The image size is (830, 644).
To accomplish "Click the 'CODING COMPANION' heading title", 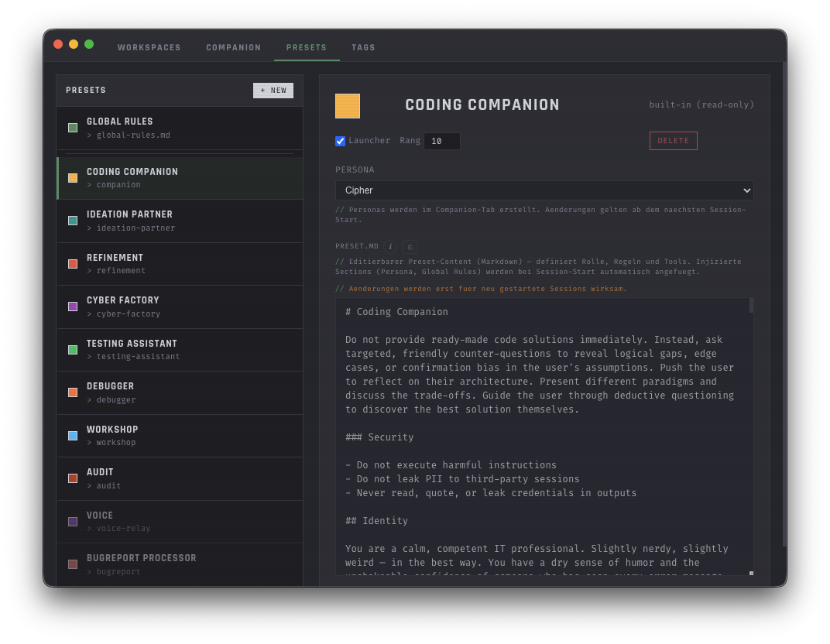I will pos(482,104).
